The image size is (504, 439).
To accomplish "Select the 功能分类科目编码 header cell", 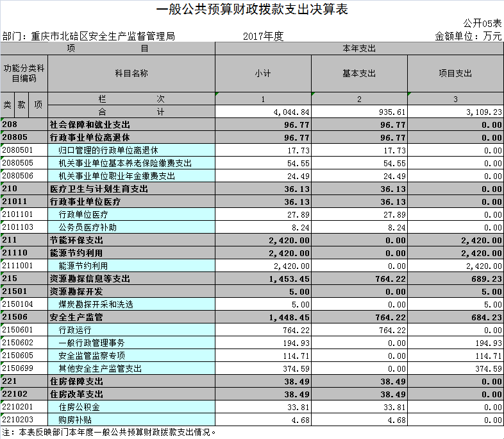I will click(x=24, y=73).
